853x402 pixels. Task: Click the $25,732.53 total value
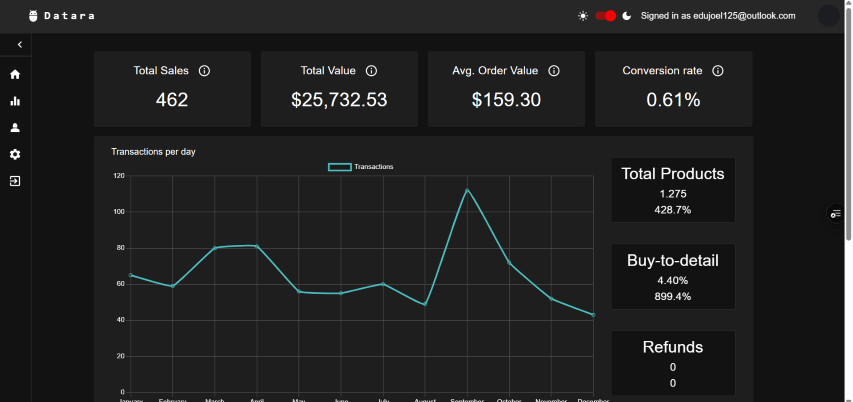tap(339, 100)
